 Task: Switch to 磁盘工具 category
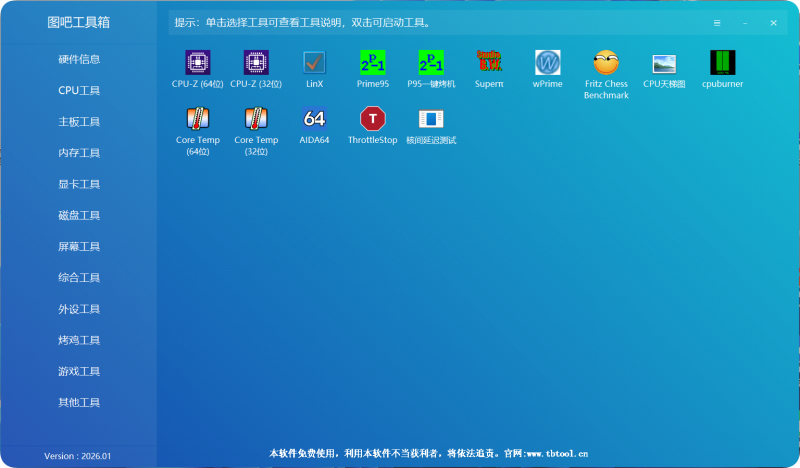coord(79,215)
